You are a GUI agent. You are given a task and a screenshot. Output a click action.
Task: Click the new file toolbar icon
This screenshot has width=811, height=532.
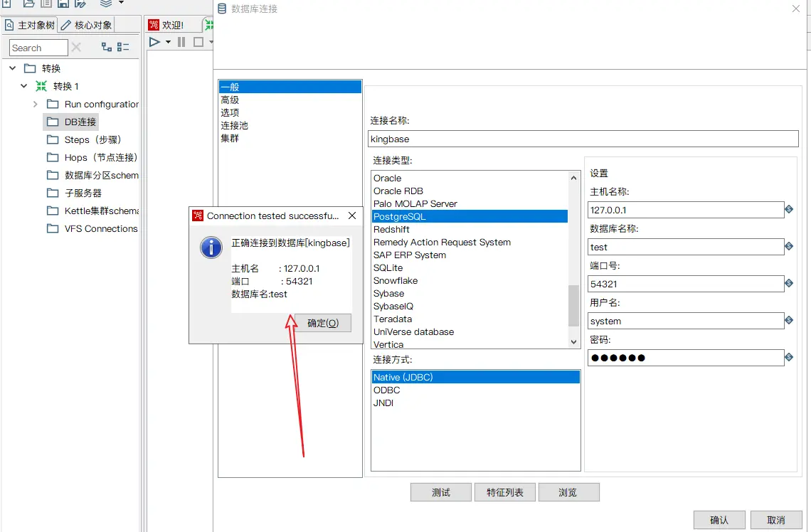pos(7,3)
